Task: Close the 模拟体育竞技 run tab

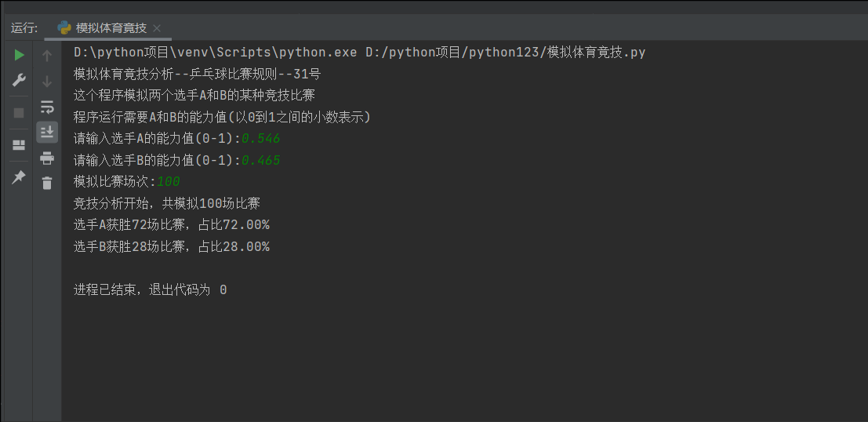Action: pos(157,28)
